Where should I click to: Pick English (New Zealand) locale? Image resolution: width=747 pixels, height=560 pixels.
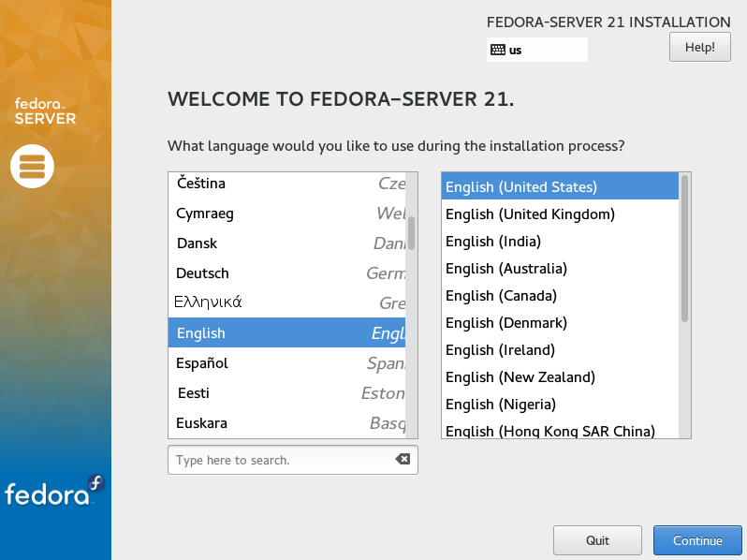click(560, 377)
